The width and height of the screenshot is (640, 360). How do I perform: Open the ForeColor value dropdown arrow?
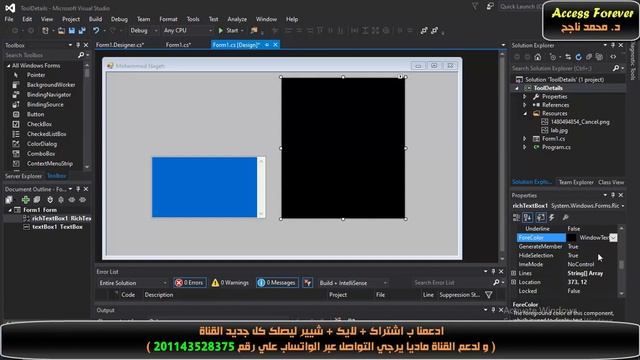coord(613,238)
